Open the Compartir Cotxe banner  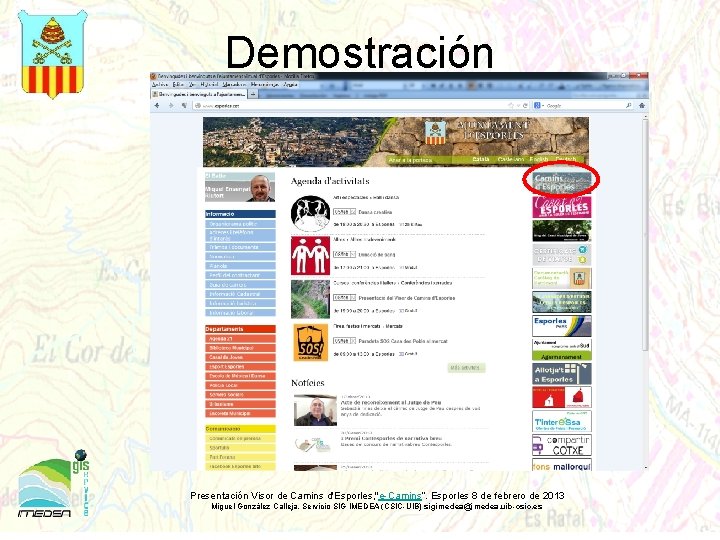(x=562, y=445)
